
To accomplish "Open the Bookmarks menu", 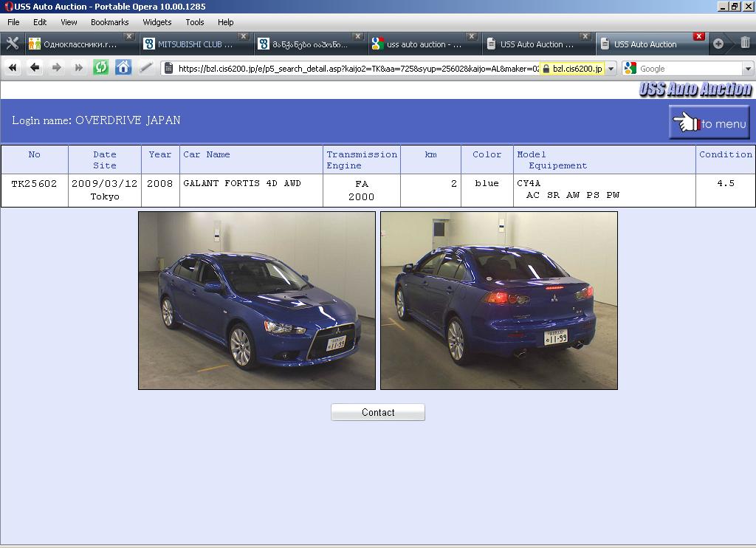I will coord(109,22).
